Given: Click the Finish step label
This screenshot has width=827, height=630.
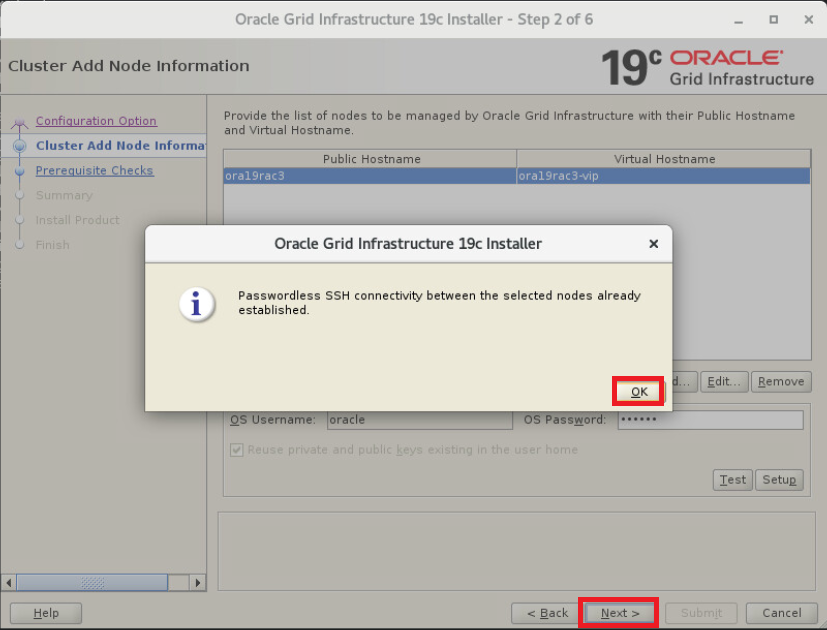Looking at the screenshot, I should (x=53, y=245).
